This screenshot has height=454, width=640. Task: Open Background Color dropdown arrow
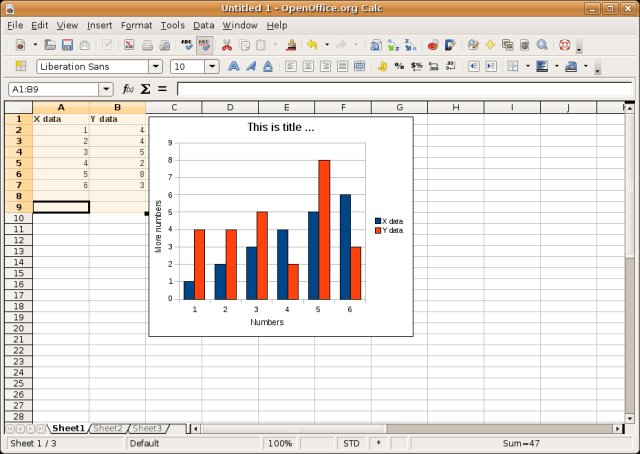pos(556,66)
